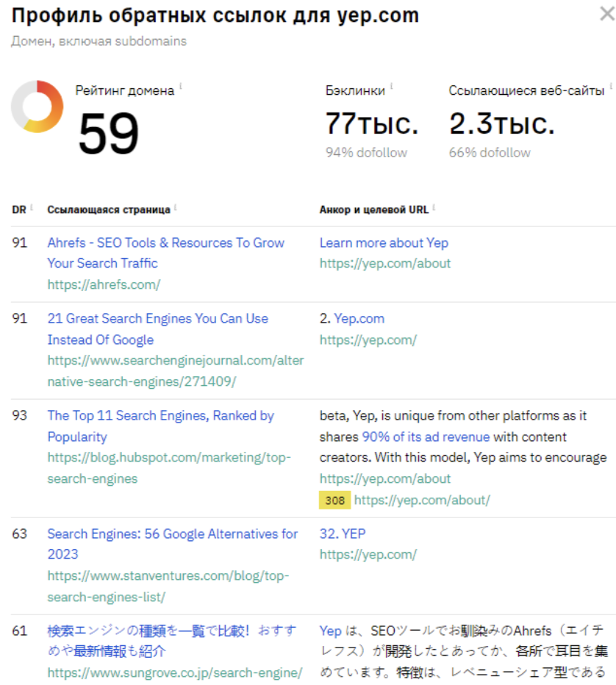Viewport: 616px width, 685px height.
Task: Open the Ahrefs SEO Tools page title link
Action: pyautogui.click(x=165, y=253)
